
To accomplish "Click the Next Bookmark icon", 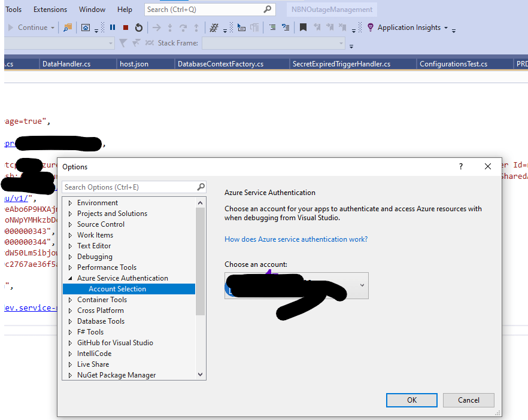I will click(330, 28).
